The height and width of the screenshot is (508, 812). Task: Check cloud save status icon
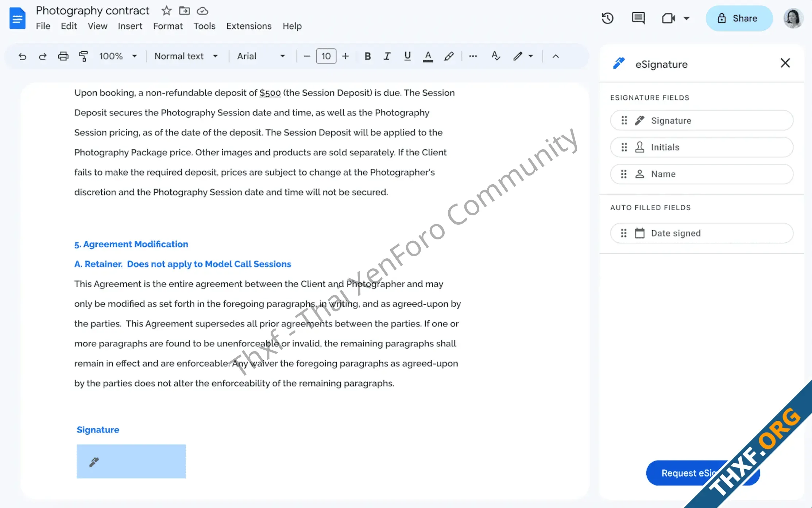202,11
